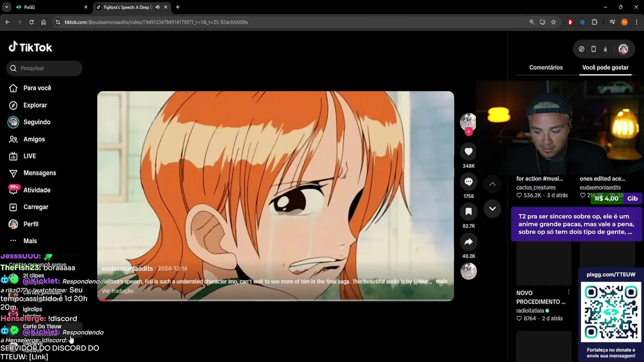Go to previous video with up chevron

click(x=493, y=184)
